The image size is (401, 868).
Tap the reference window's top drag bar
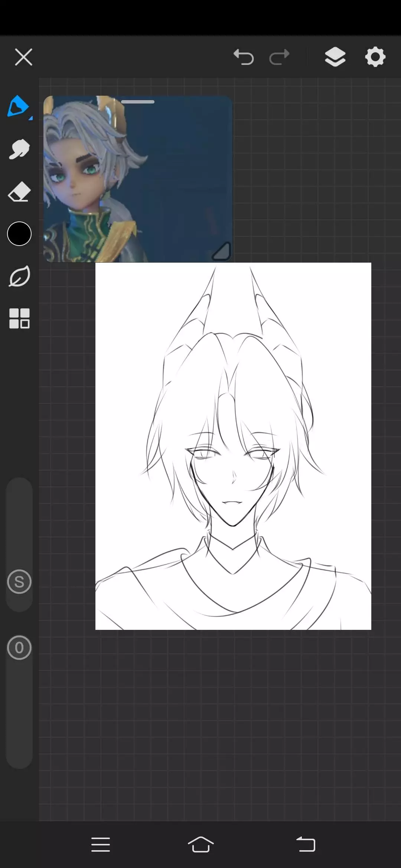(x=138, y=102)
